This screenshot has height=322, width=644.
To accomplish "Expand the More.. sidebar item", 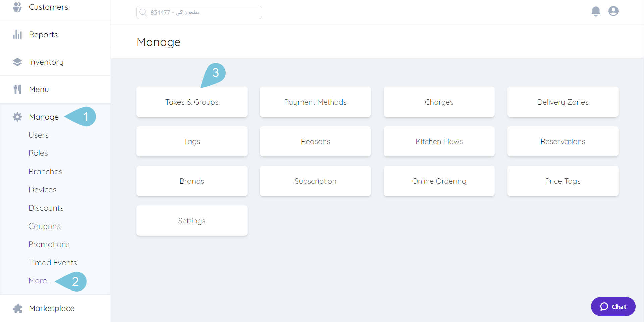I will [x=38, y=281].
